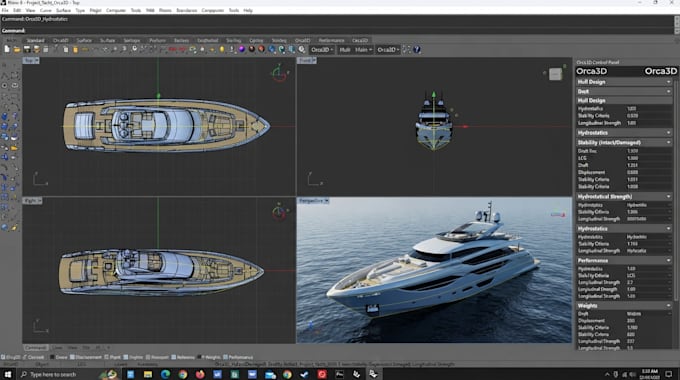This screenshot has width=680, height=380.
Task: Collapse the Hydrostatical Strength section
Action: click(x=668, y=197)
